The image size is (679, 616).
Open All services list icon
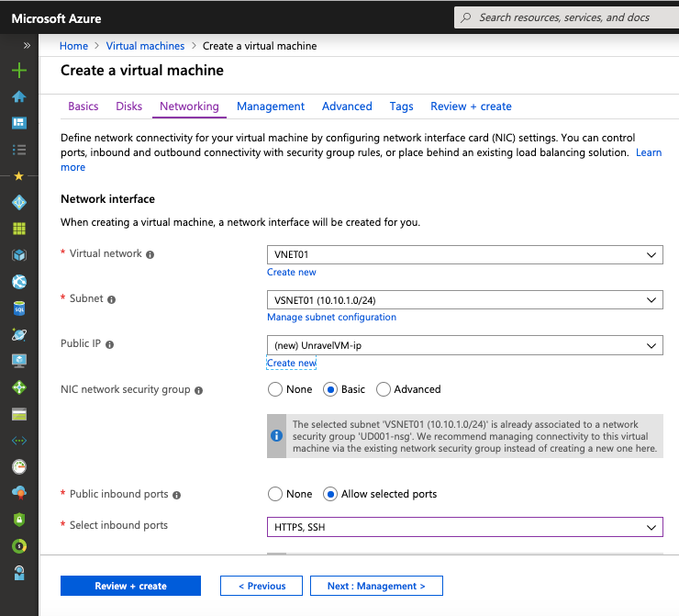tap(19, 150)
